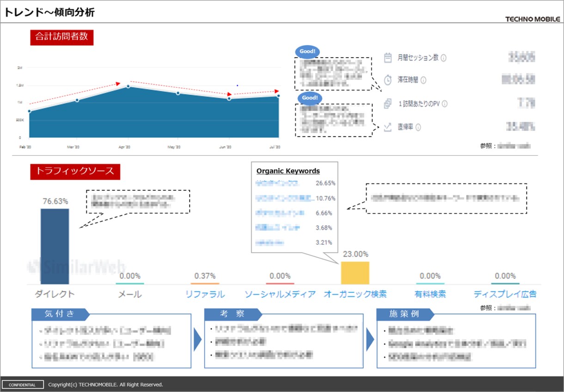564x392 pixels.
Task: Click the calendar icon beside 月間セッション数
Action: [x=388, y=58]
